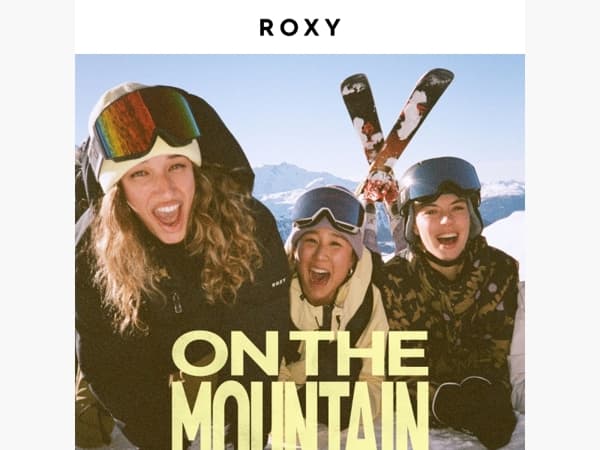Click the dark goggles on the right woman's helmet

(x=440, y=178)
